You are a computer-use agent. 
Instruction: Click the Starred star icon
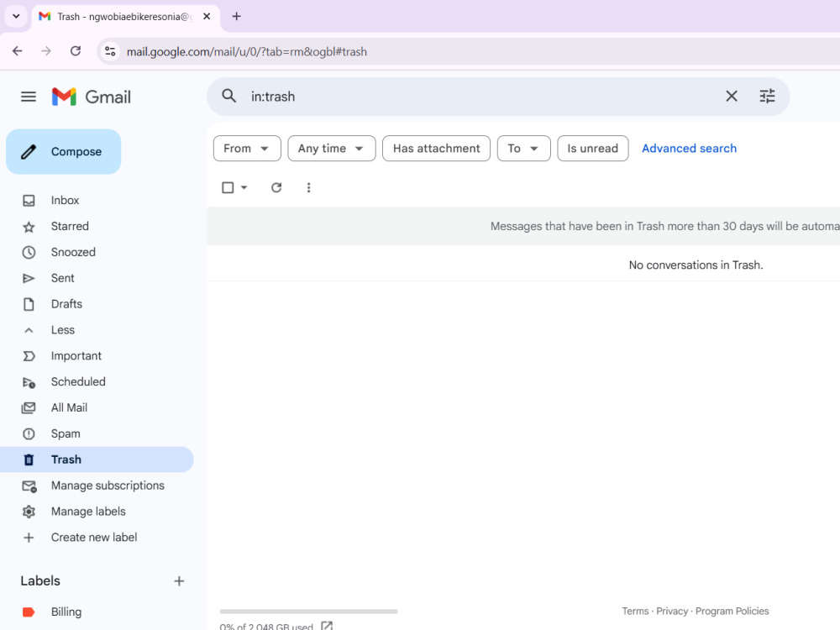29,227
